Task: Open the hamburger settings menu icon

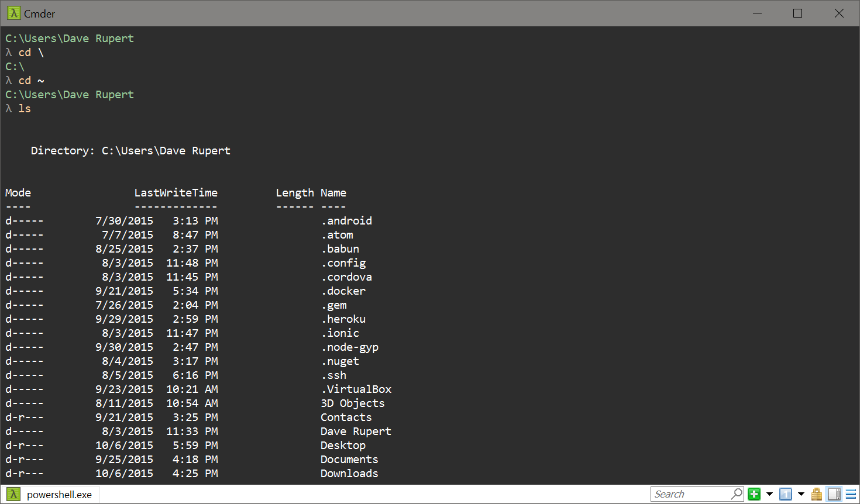Action: tap(851, 494)
